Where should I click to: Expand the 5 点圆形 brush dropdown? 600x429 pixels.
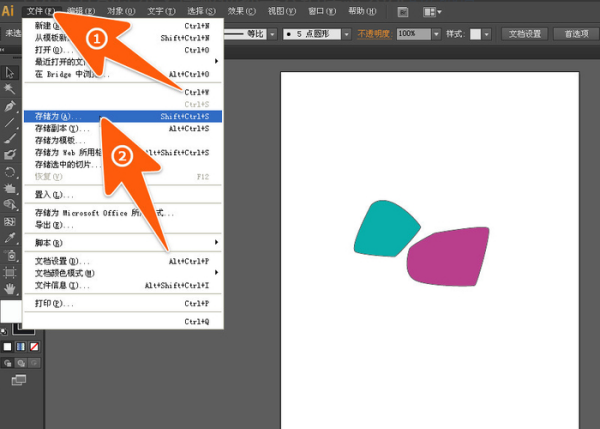[x=340, y=33]
